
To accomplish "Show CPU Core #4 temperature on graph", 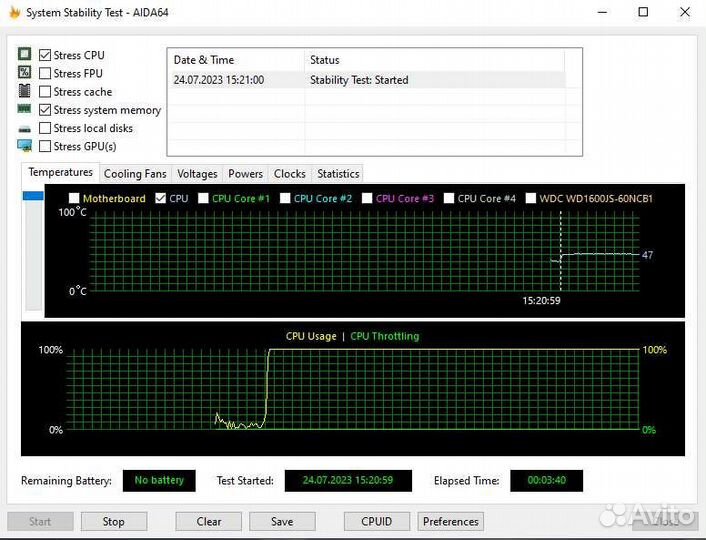I will tap(449, 198).
